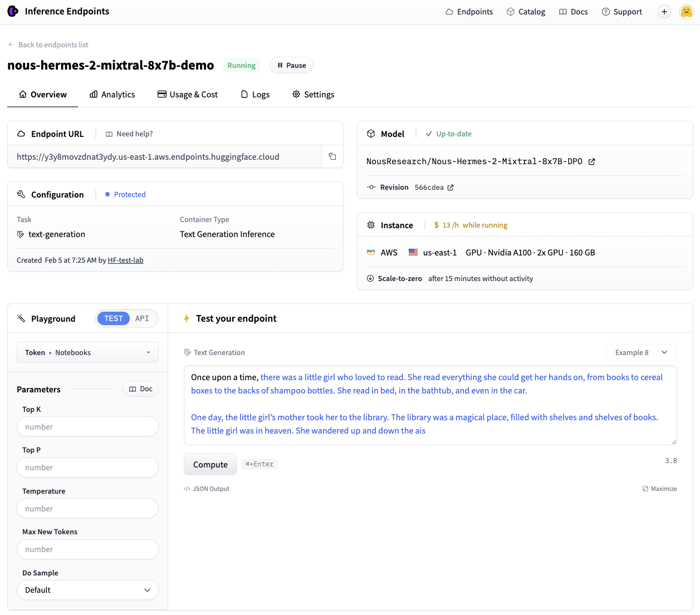Maximize the playground output area

[660, 488]
